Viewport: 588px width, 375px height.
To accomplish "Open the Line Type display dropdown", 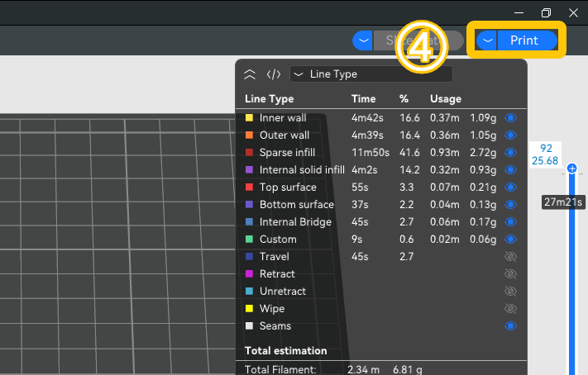I will coord(371,74).
